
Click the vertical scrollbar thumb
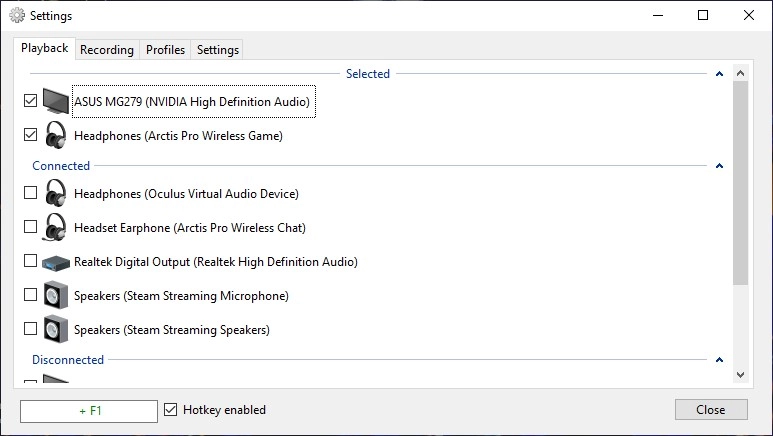click(740, 182)
